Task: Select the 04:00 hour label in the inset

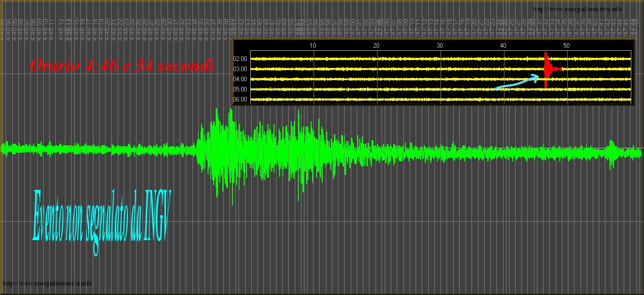Action: pyautogui.click(x=240, y=79)
